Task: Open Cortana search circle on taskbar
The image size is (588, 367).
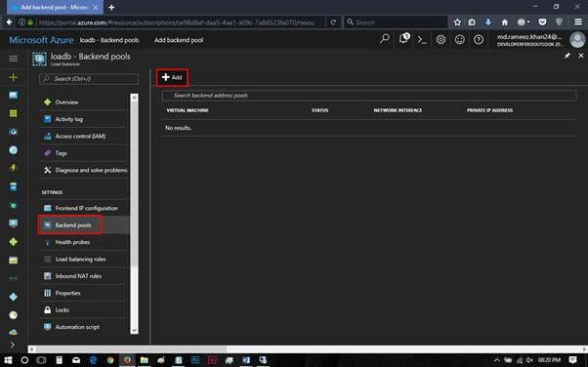Action: coord(24,360)
